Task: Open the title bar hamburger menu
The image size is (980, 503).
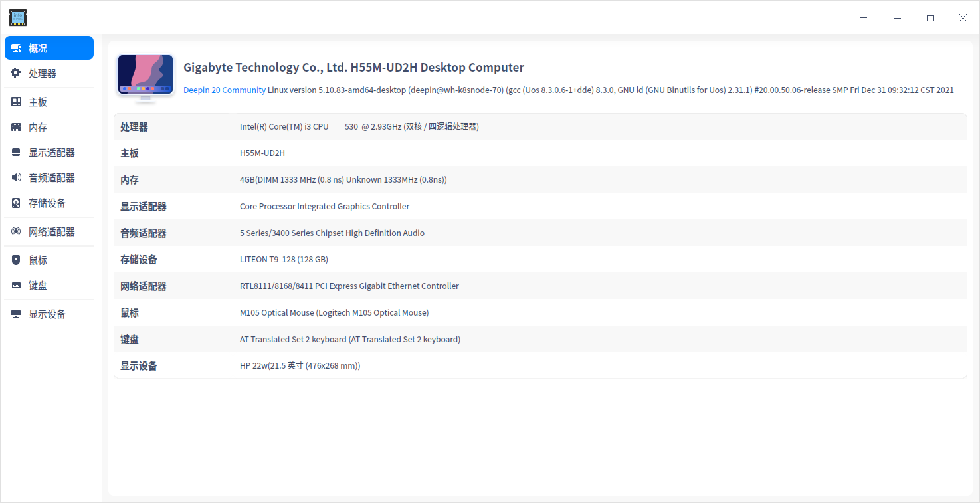Action: [863, 17]
